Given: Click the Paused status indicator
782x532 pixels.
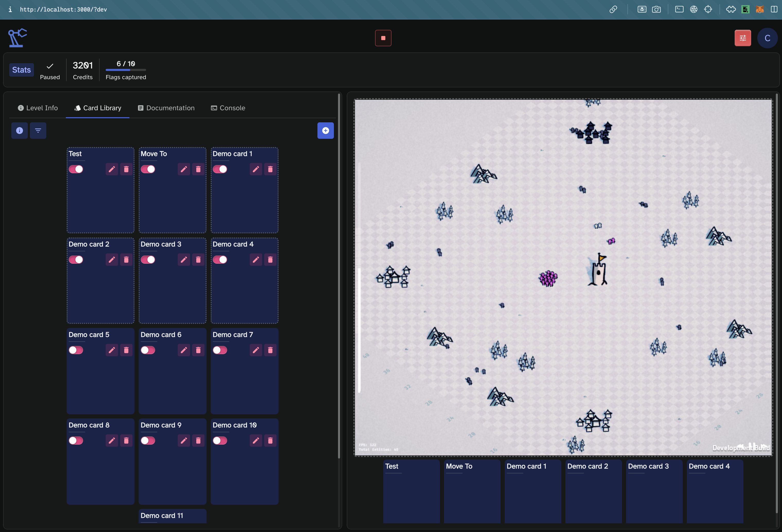Looking at the screenshot, I should 50,71.
